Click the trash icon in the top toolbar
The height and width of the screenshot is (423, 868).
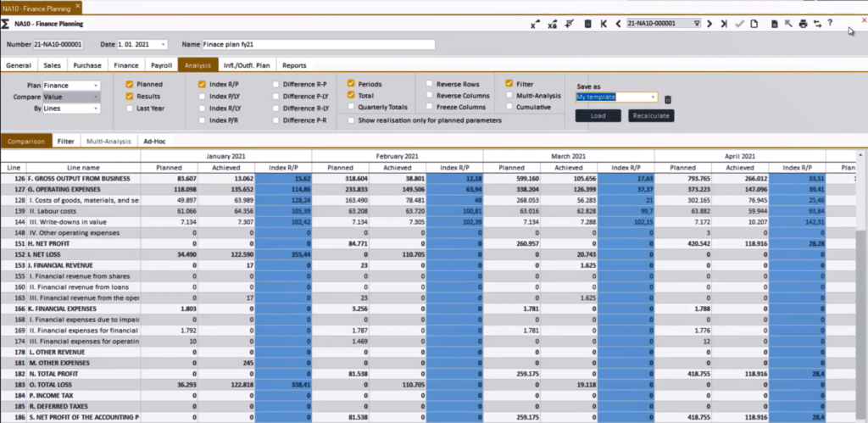point(588,24)
